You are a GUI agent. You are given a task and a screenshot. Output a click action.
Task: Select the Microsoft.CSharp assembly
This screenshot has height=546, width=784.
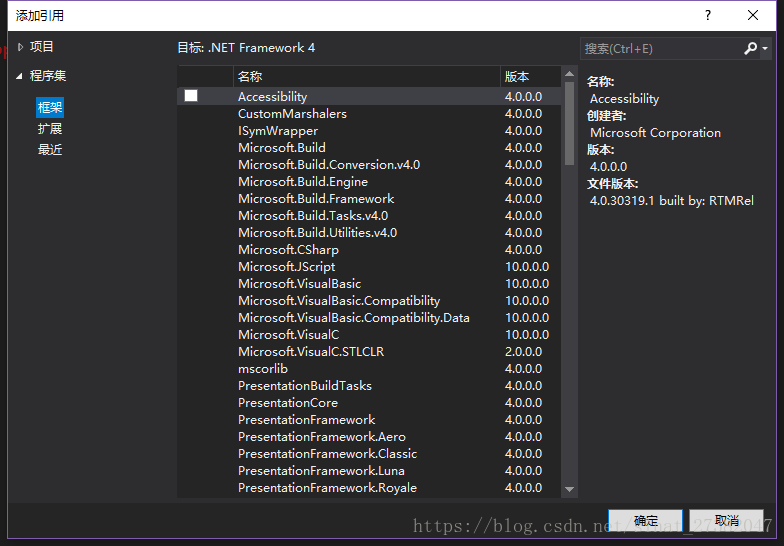point(369,250)
